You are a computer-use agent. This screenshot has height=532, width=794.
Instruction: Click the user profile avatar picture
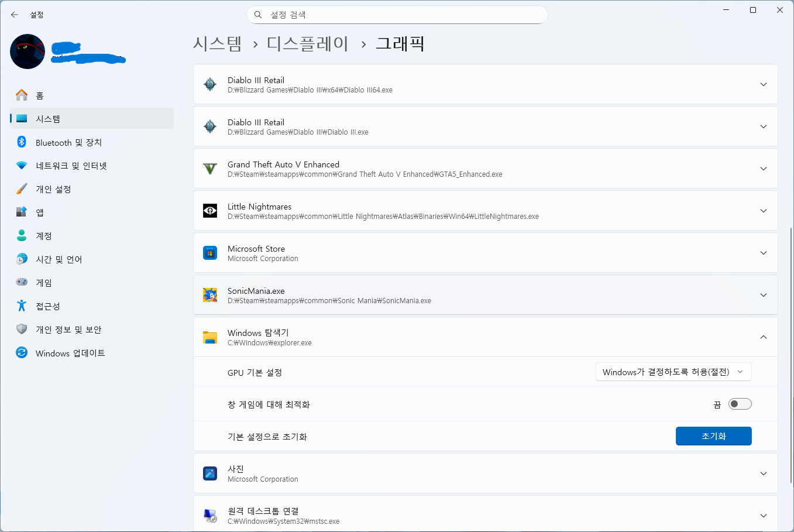point(28,52)
